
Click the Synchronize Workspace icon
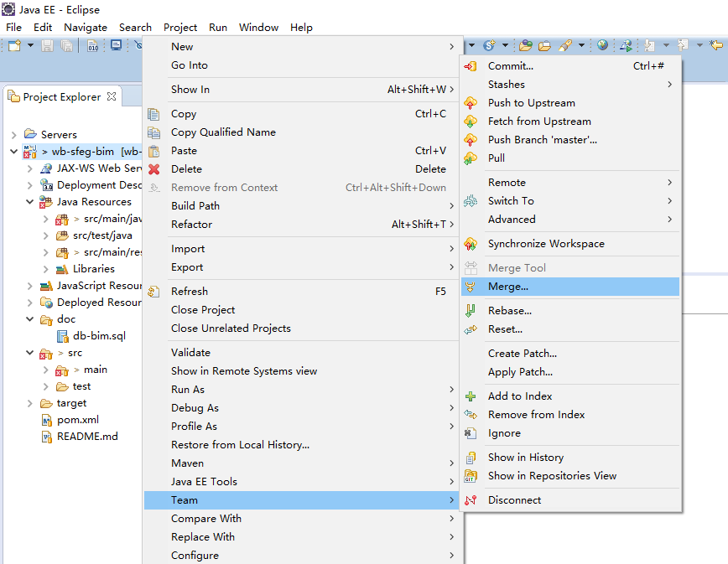coord(471,244)
